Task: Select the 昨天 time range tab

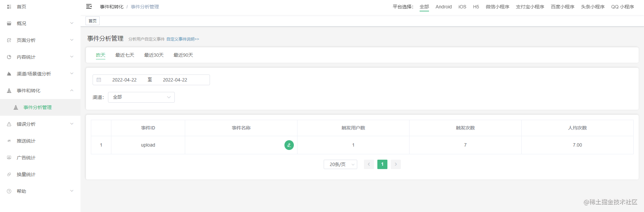Action: (x=101, y=55)
